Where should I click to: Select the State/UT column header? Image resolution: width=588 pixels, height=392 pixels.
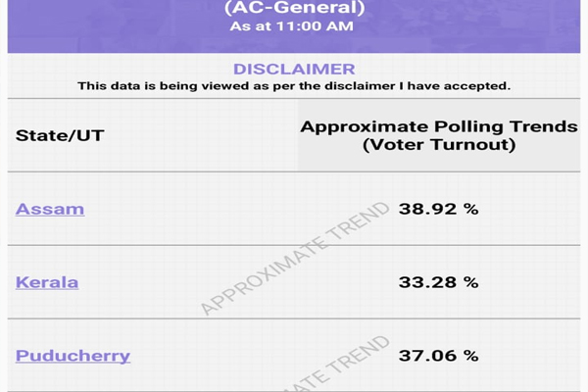(x=60, y=135)
